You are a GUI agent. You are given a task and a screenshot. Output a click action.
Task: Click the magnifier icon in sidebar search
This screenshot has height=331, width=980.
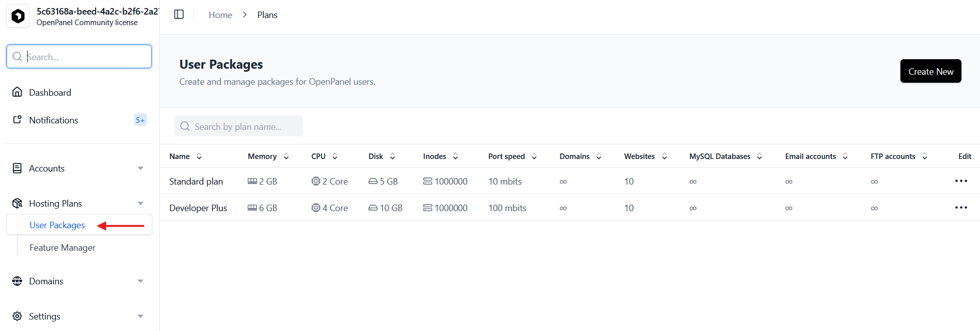coord(18,57)
